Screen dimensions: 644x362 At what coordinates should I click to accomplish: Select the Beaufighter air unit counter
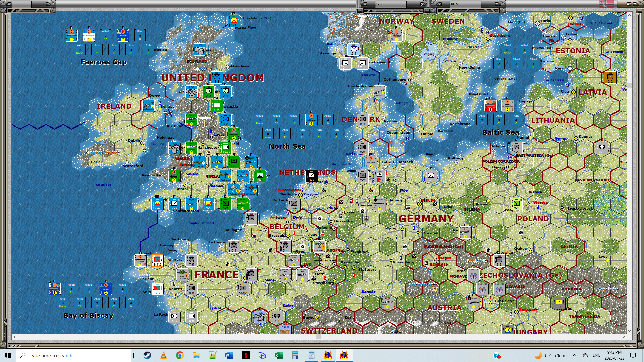coord(251,162)
